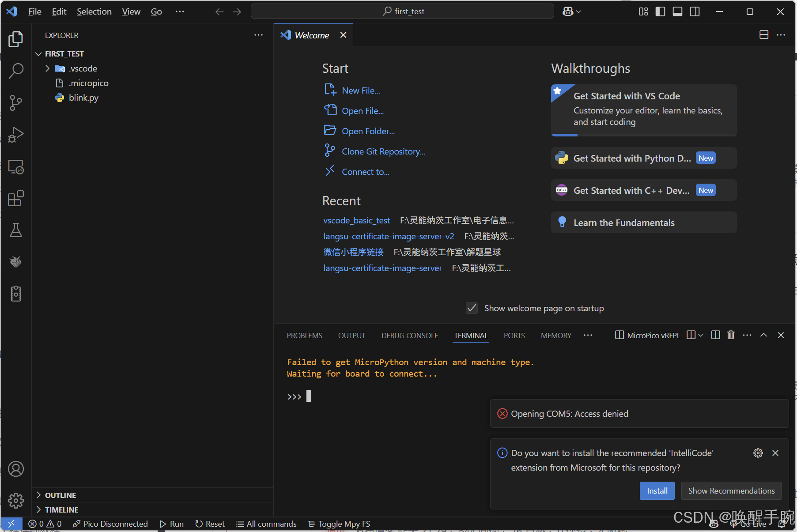Open the Remote Explorer view icon
The width and height of the screenshot is (797, 532).
tap(16, 167)
